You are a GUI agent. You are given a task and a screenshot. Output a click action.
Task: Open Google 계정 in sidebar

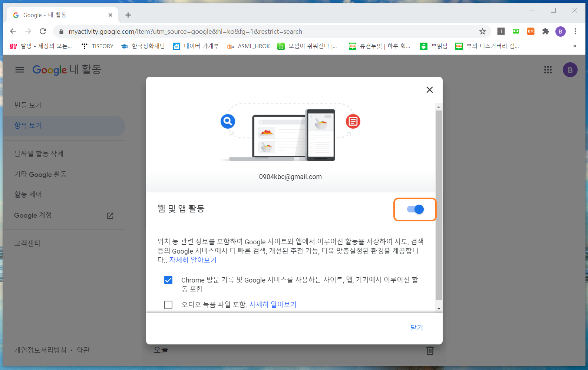(33, 215)
